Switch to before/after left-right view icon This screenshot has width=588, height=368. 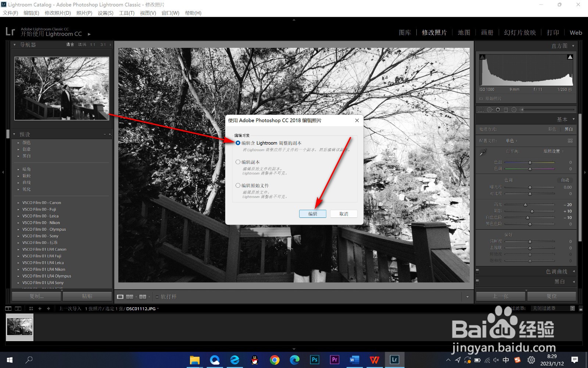click(x=130, y=297)
